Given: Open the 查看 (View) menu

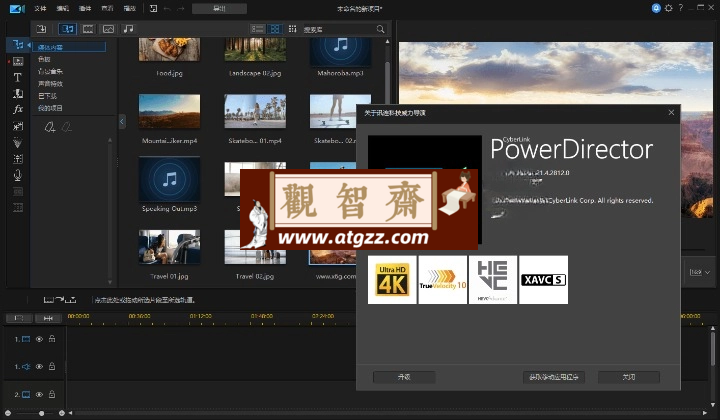Looking at the screenshot, I should coord(107,8).
